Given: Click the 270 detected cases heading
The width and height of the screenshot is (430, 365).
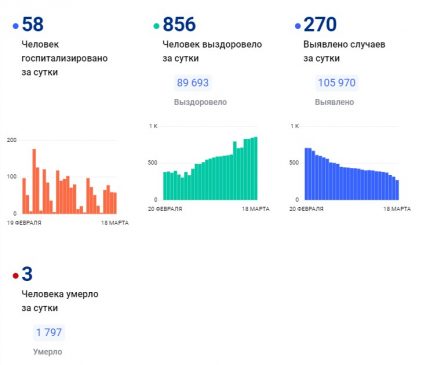Looking at the screenshot, I should tap(320, 24).
